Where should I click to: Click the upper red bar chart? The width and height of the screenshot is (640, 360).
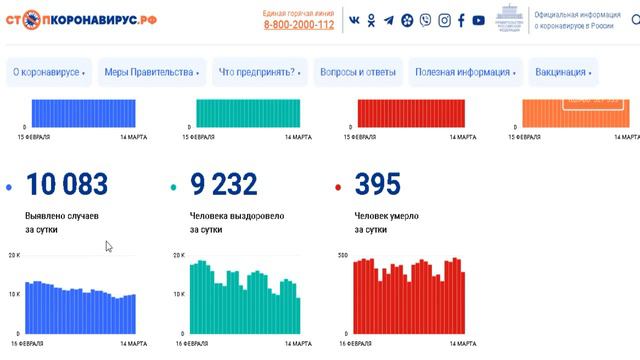[x=411, y=113]
